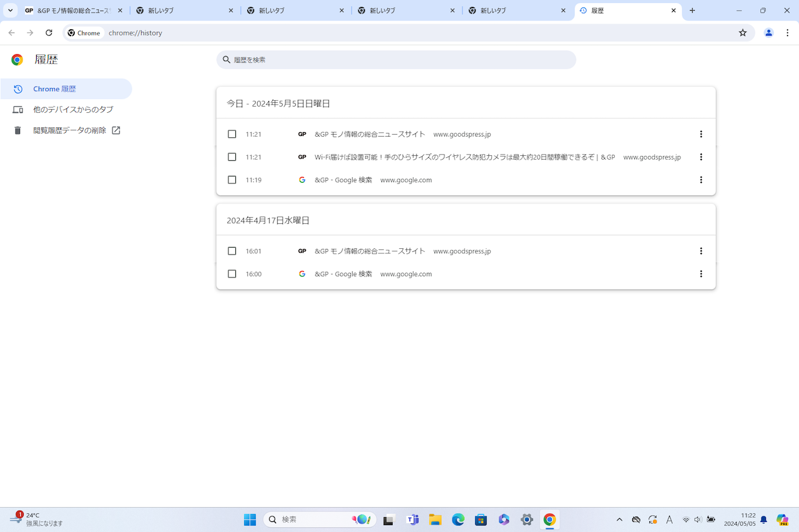Open 閲覧履歴データの削除 in the sidebar

pyautogui.click(x=66, y=130)
